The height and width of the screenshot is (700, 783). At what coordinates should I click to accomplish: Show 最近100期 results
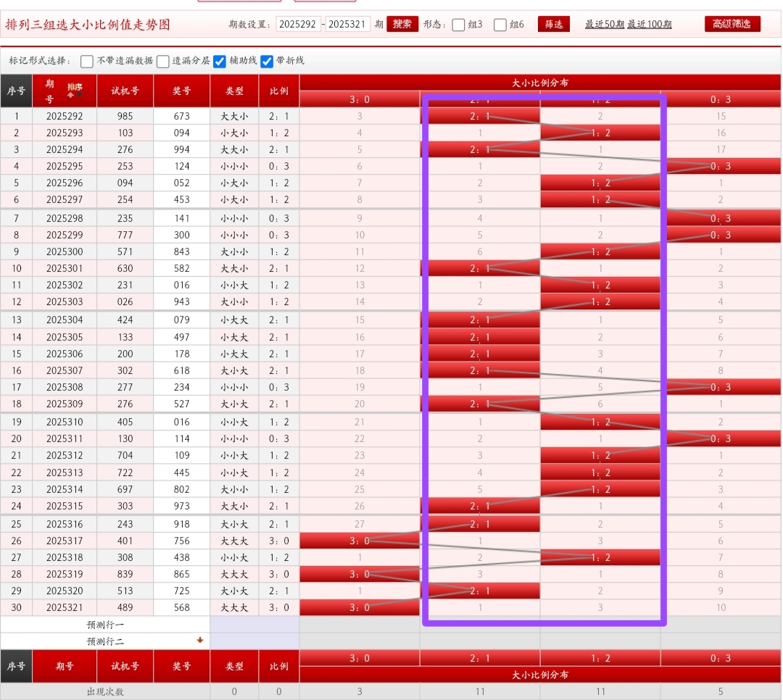(649, 24)
